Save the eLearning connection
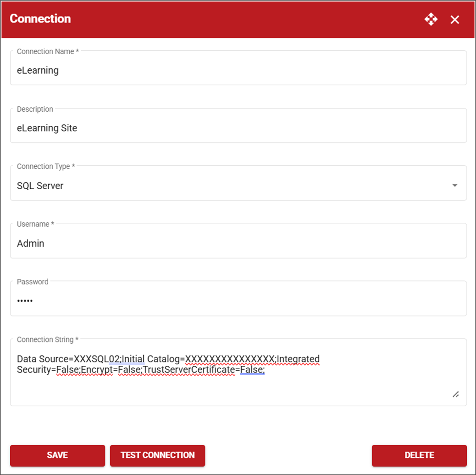 tap(57, 455)
